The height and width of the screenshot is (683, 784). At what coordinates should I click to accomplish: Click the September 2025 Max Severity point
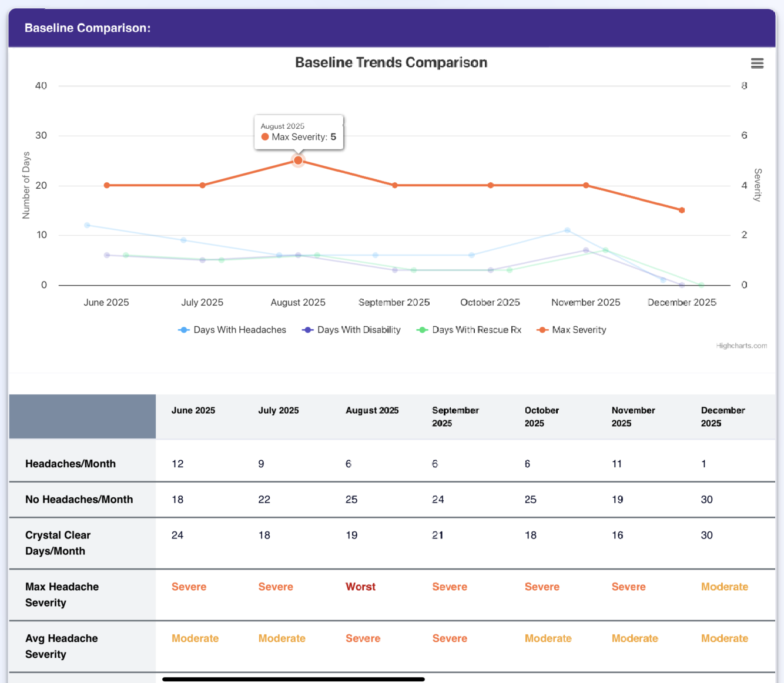click(395, 185)
